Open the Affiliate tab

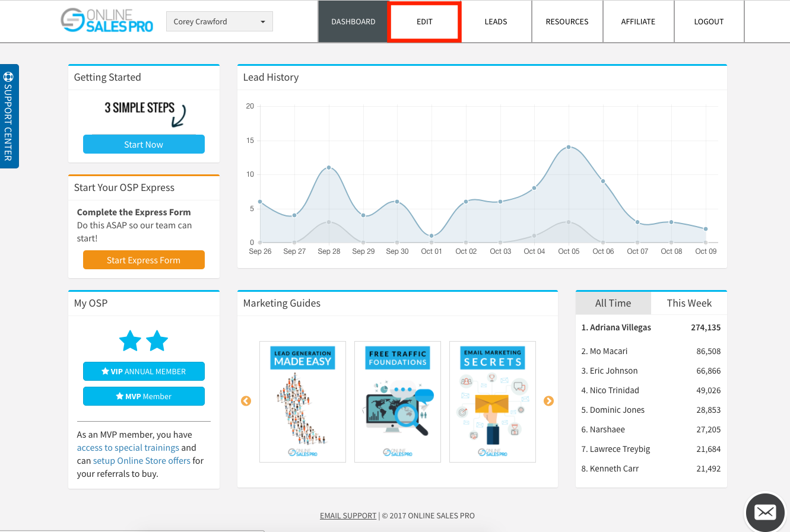[638, 21]
